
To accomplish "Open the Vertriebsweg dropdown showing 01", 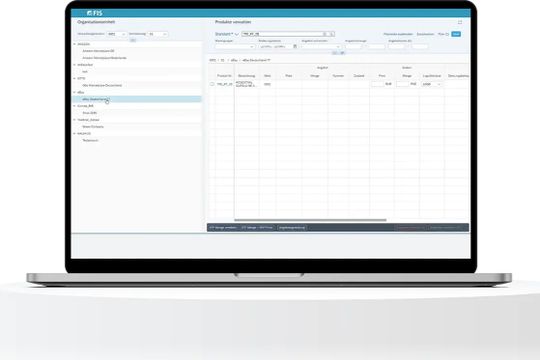I will click(x=158, y=34).
